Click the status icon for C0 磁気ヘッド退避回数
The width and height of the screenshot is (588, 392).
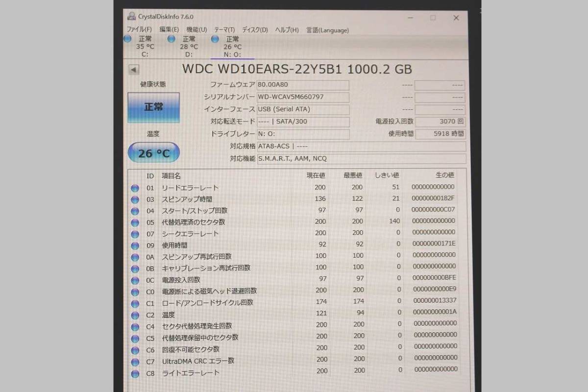click(x=135, y=292)
